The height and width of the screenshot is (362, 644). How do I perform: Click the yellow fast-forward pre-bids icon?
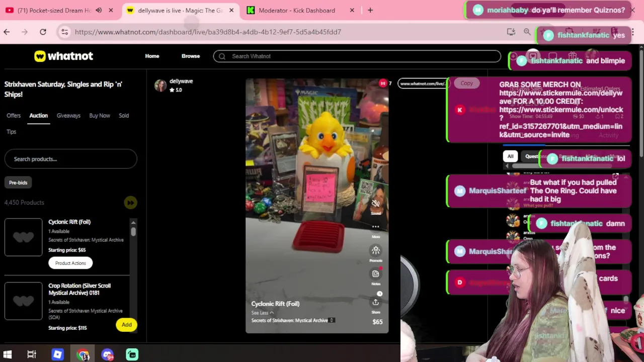(130, 203)
